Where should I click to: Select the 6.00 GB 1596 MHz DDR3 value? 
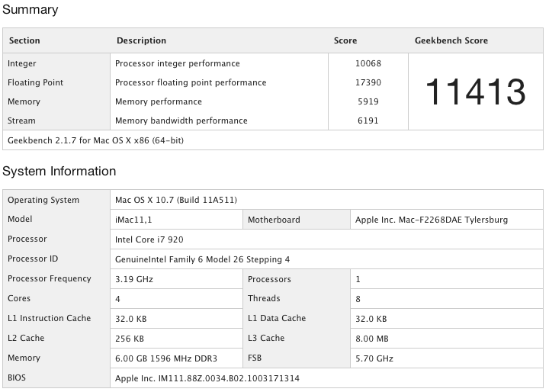pos(166,358)
